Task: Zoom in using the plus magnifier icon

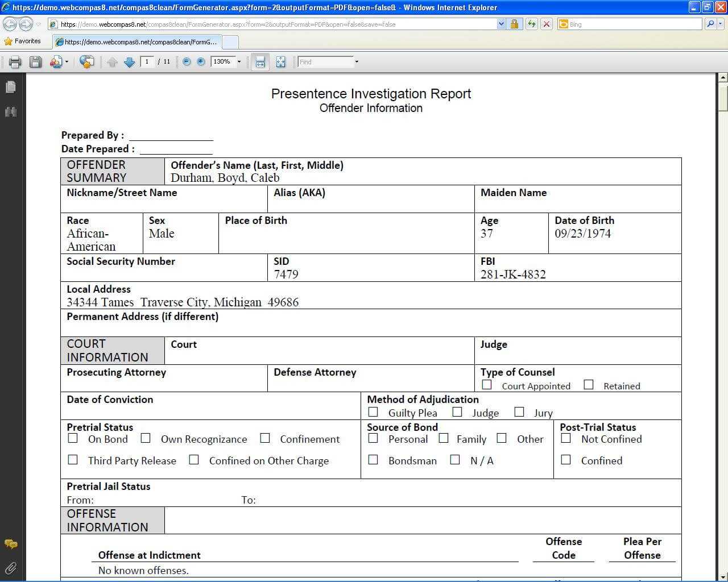Action: tap(200, 62)
